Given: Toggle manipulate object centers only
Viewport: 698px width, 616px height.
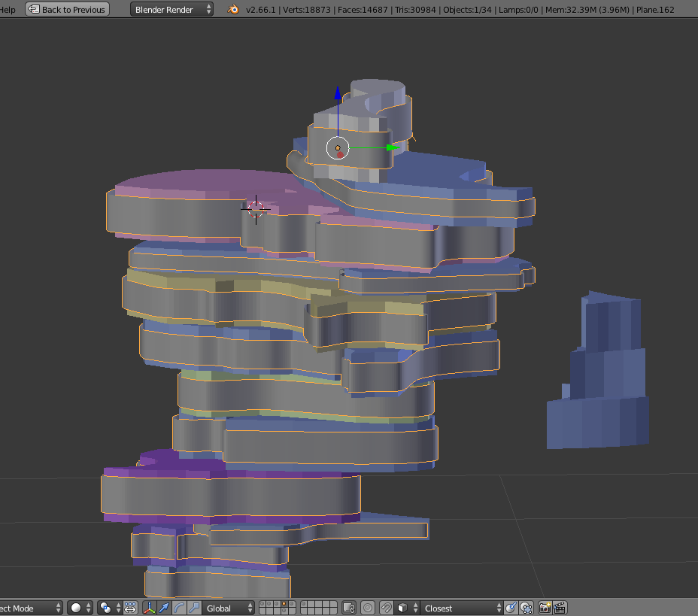Looking at the screenshot, I should click(x=130, y=608).
